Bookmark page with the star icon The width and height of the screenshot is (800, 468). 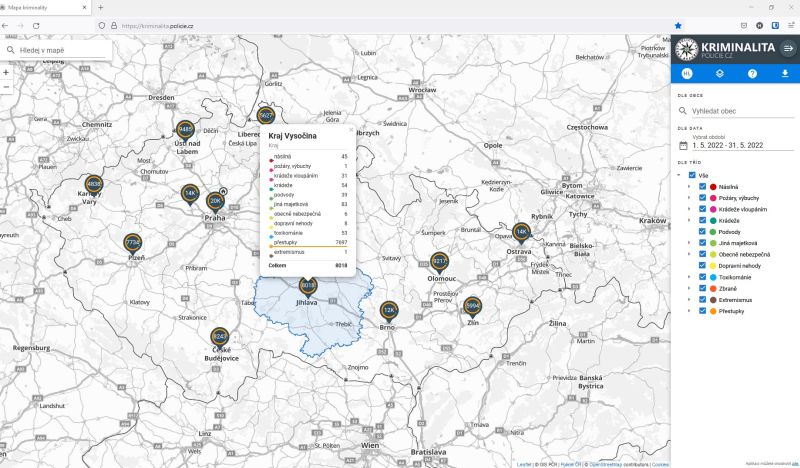678,25
